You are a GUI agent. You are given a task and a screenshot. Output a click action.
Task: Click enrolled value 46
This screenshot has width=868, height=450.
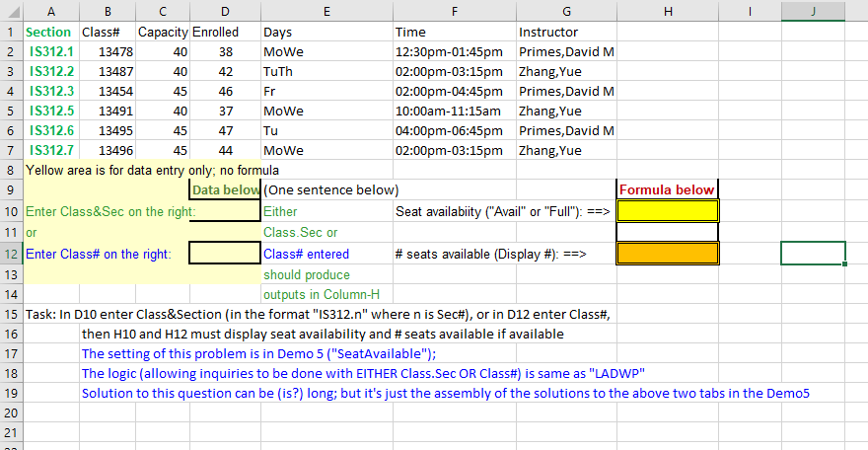(225, 91)
